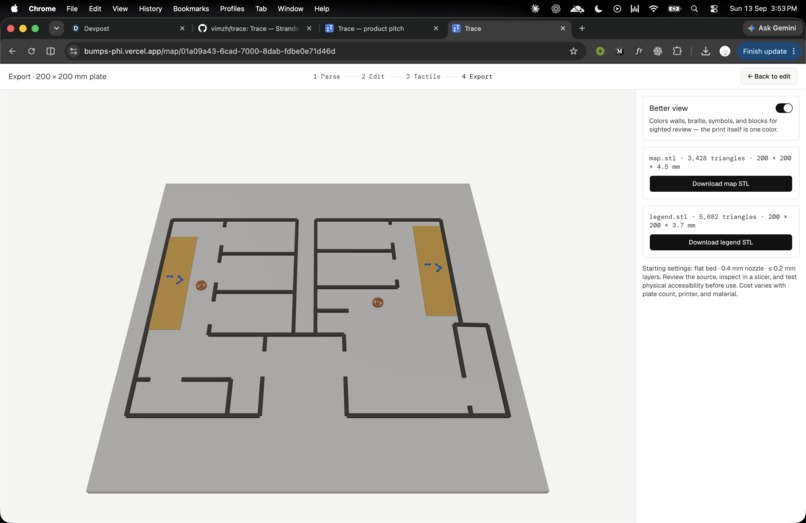This screenshot has width=806, height=523.
Task: Select step 4 Export
Action: pyautogui.click(x=477, y=77)
